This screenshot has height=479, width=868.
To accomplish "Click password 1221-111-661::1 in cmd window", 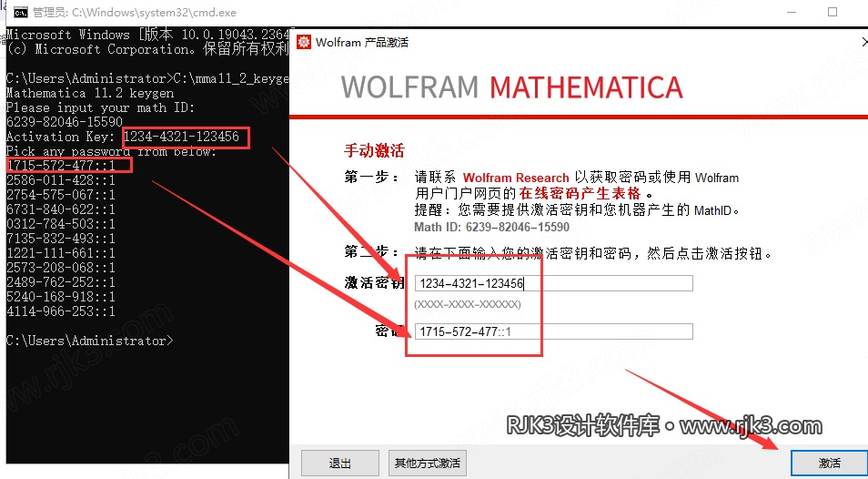I will 61,253.
